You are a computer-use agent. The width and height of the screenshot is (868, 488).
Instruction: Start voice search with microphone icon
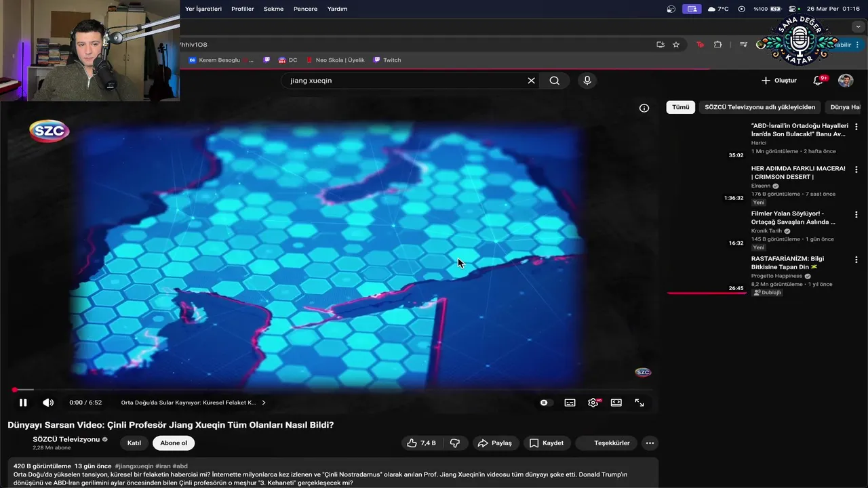click(587, 81)
